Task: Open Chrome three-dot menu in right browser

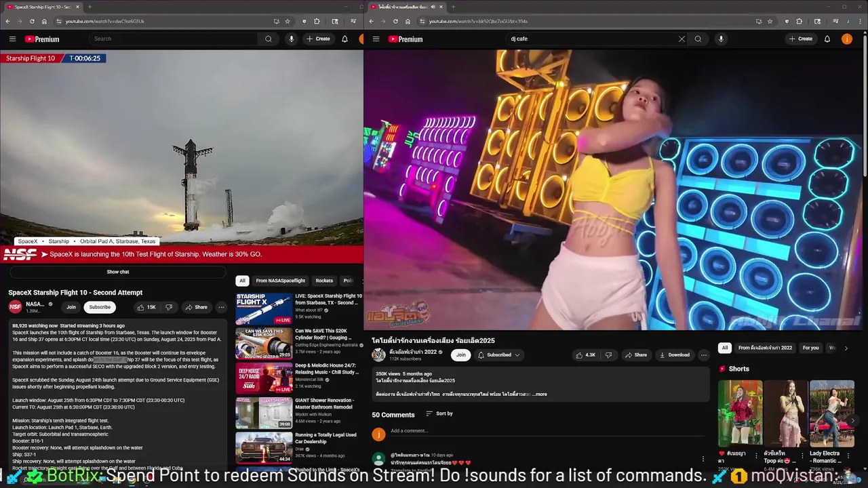Action: (x=860, y=21)
